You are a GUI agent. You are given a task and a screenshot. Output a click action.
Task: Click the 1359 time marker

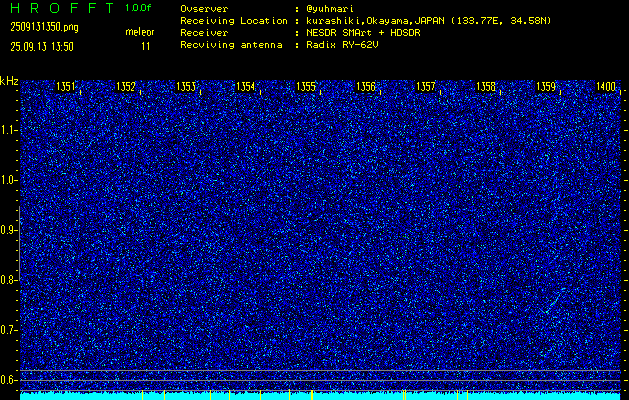(546, 87)
